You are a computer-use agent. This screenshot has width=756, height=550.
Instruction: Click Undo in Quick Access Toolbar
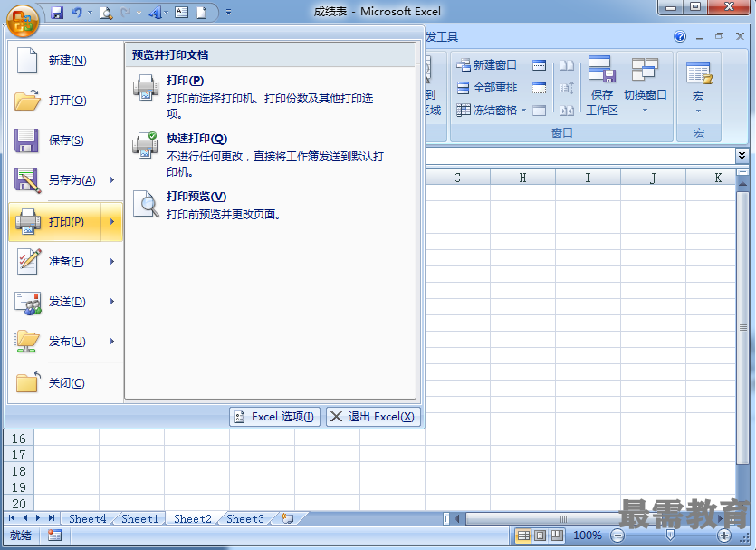(76, 13)
